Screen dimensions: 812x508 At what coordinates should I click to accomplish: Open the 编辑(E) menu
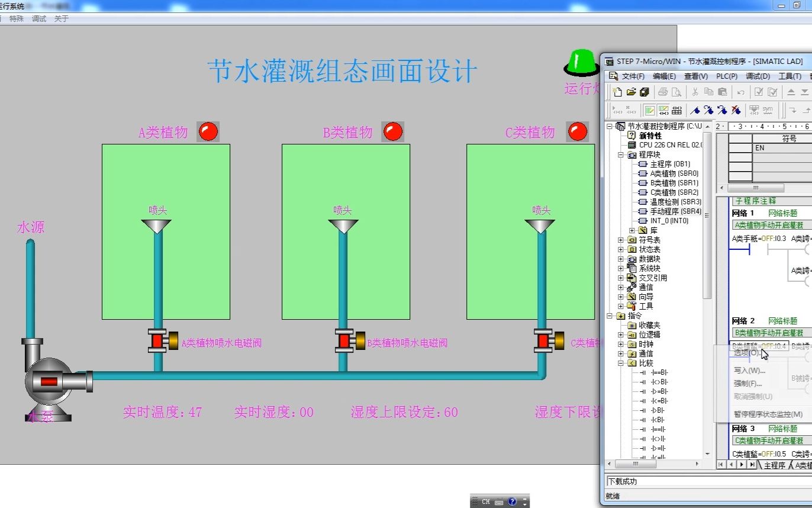[664, 76]
